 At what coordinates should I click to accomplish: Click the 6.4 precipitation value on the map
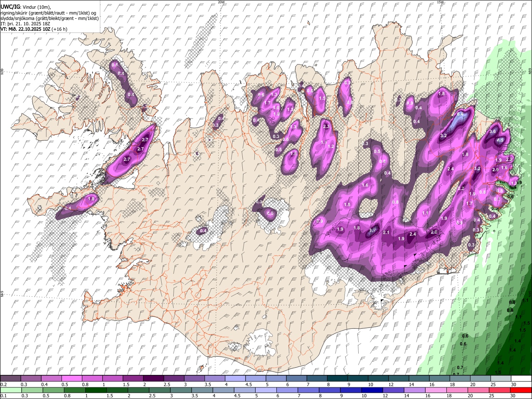(x=460, y=114)
